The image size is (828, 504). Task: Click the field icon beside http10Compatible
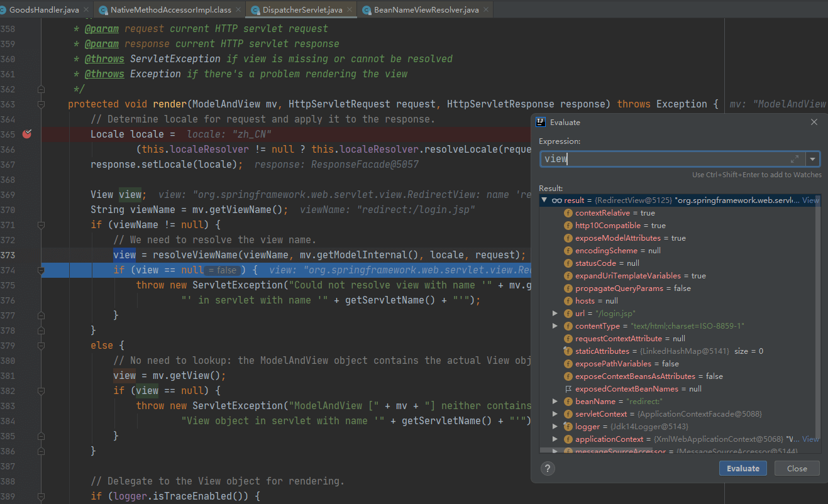coord(568,226)
